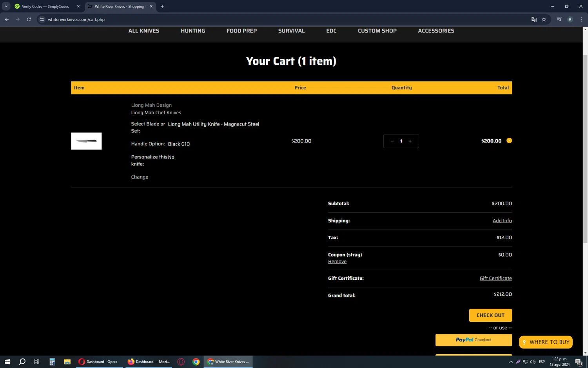Click the quantity value field
The height and width of the screenshot is (368, 588).
pos(401,141)
